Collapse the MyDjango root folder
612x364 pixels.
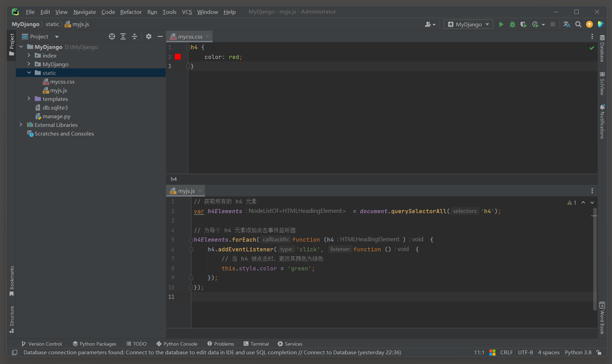coord(21,47)
